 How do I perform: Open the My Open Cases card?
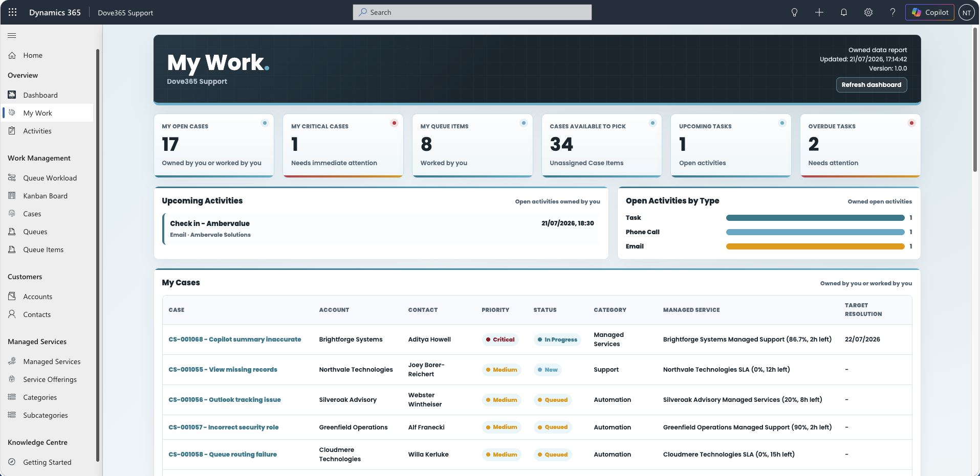214,146
